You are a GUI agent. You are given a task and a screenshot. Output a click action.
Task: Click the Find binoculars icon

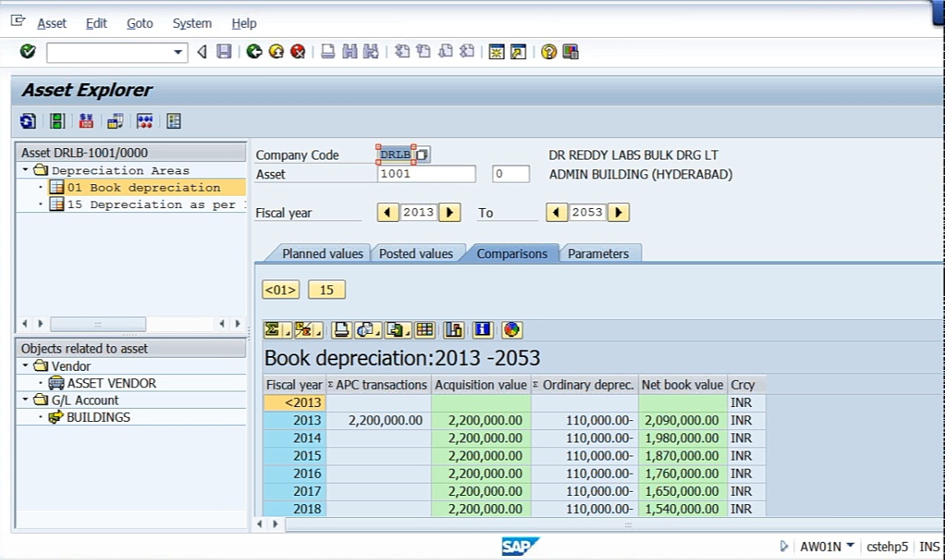tap(350, 52)
